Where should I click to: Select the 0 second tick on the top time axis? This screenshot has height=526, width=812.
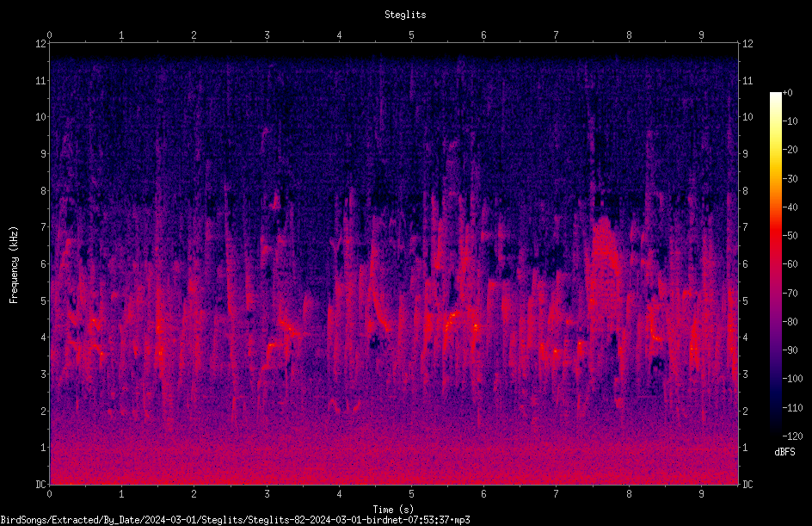click(x=49, y=35)
